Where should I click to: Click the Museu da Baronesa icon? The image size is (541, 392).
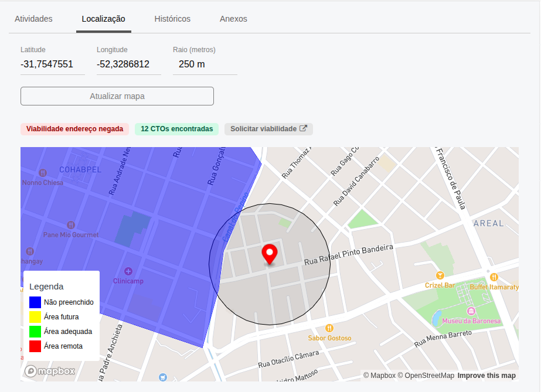coord(471,311)
